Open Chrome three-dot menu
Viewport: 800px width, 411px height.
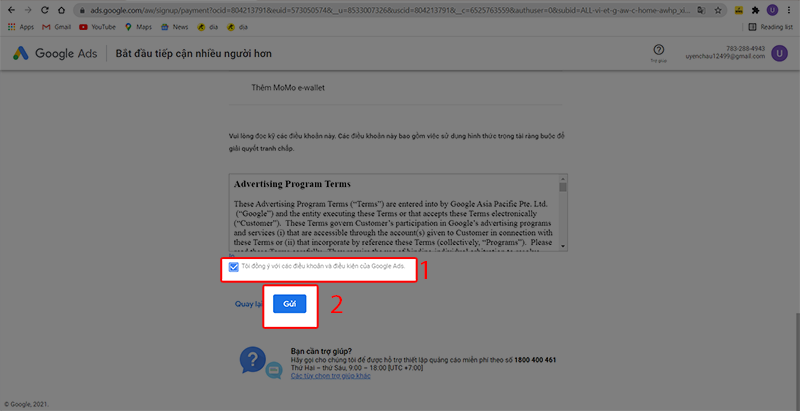[790, 10]
